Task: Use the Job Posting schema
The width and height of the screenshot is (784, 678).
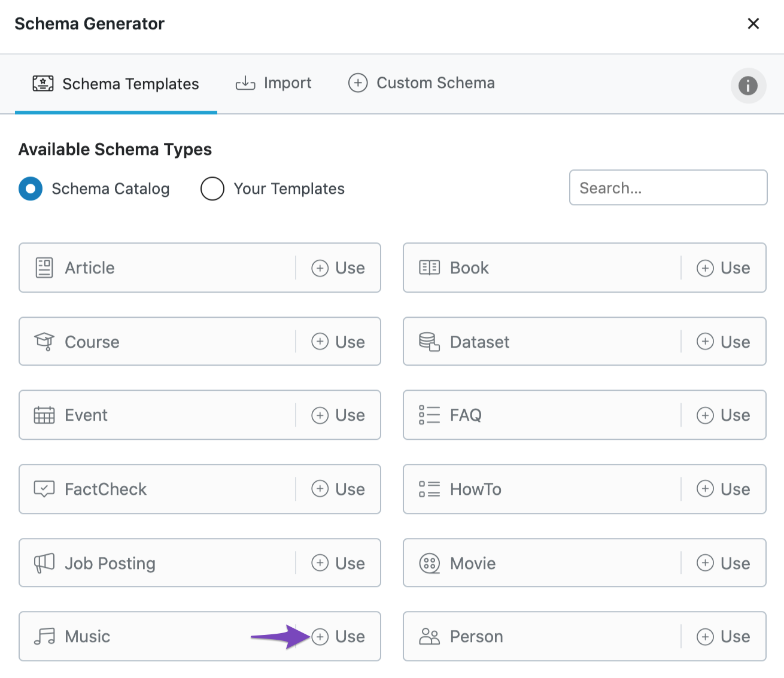Action: [x=338, y=563]
